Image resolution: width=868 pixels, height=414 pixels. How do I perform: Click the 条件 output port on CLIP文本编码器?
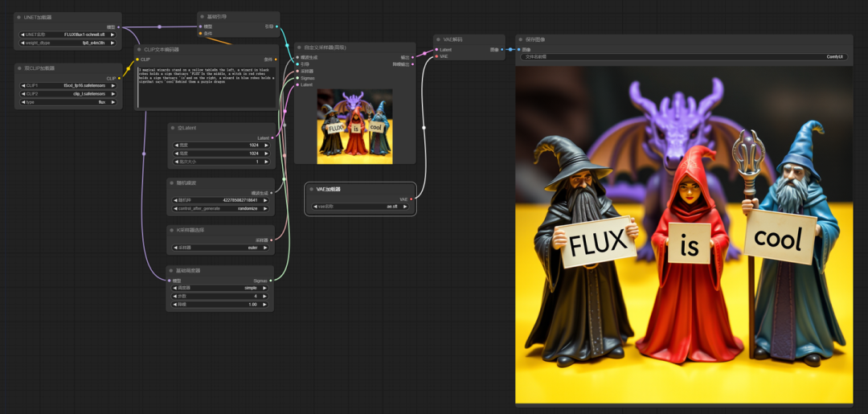pyautogui.click(x=276, y=59)
